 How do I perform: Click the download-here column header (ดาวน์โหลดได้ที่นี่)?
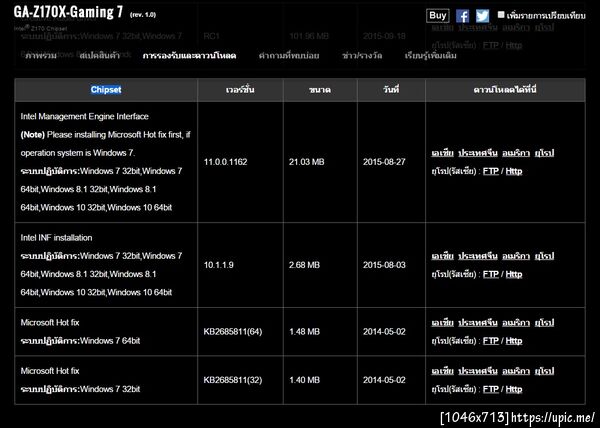pos(505,90)
